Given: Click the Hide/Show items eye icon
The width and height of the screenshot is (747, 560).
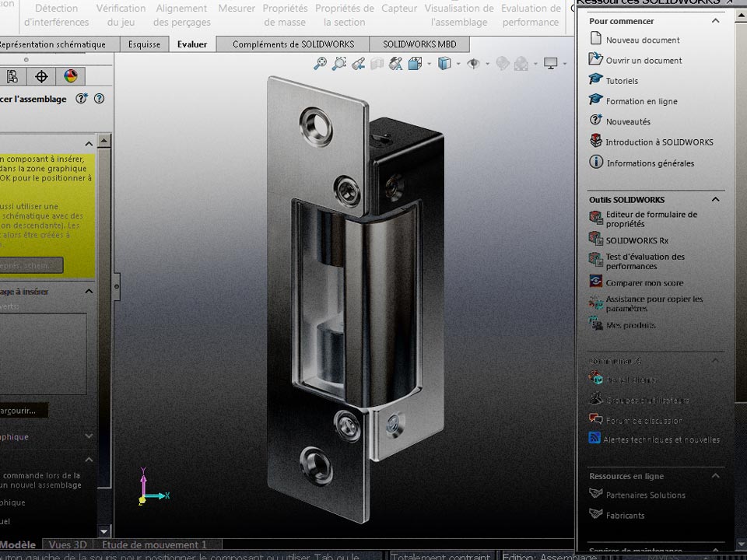Looking at the screenshot, I should (473, 64).
